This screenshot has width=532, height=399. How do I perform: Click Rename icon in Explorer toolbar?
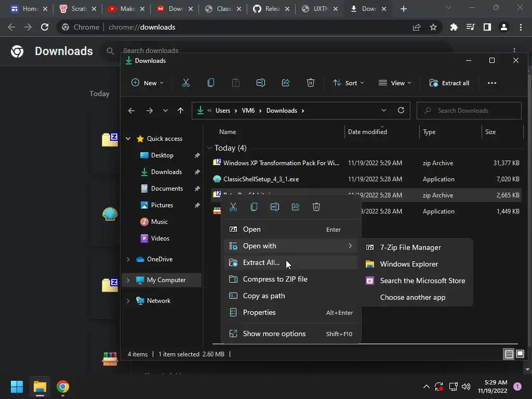[x=261, y=83]
